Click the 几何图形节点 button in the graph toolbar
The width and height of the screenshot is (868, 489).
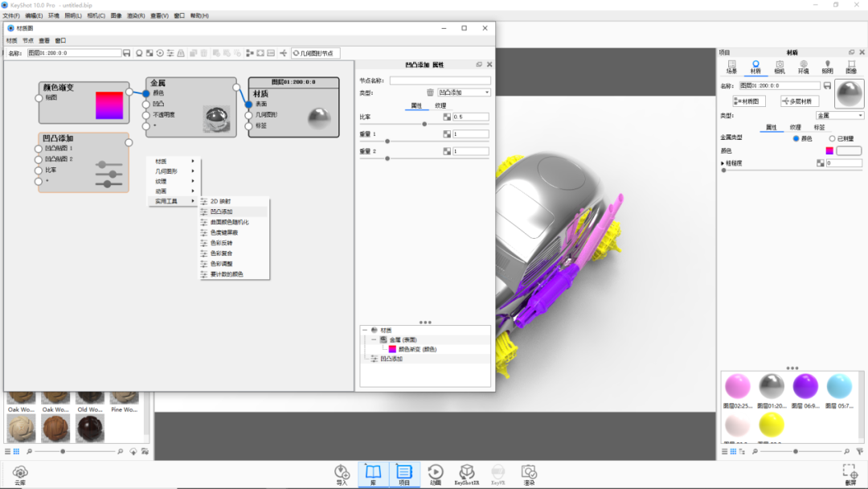[x=314, y=53]
